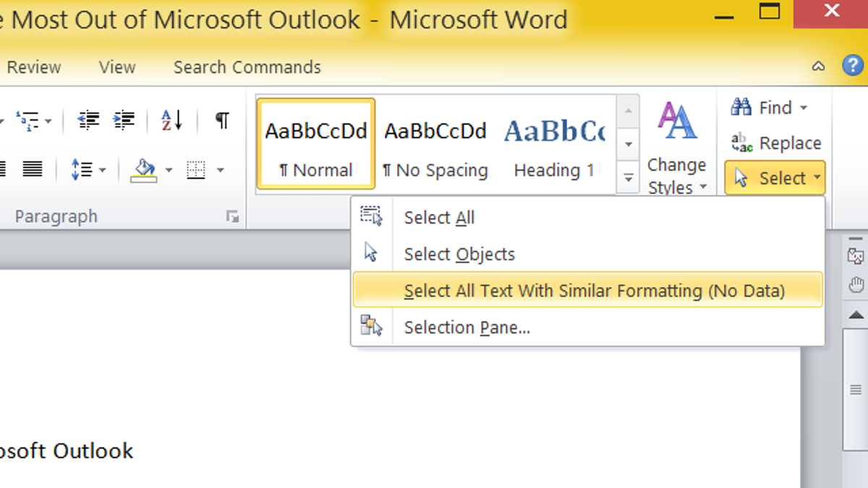Open Word Help via the question mark
Screen dimensions: 868x488
[x=854, y=67]
